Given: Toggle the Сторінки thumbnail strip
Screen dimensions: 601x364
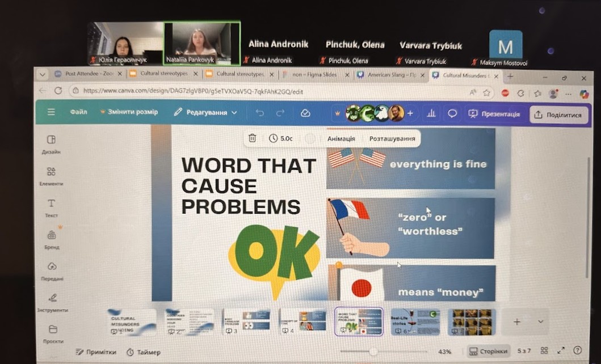Looking at the screenshot, I should pos(489,352).
